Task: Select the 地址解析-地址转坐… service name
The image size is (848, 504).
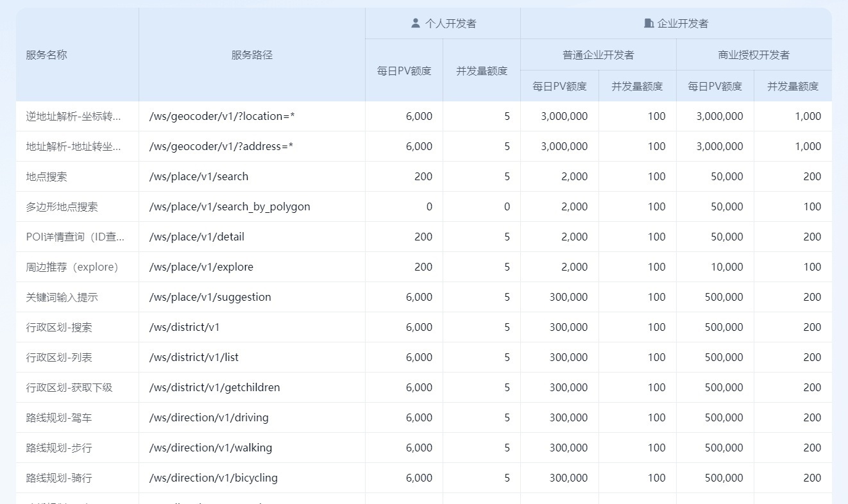Action: pyautogui.click(x=73, y=146)
